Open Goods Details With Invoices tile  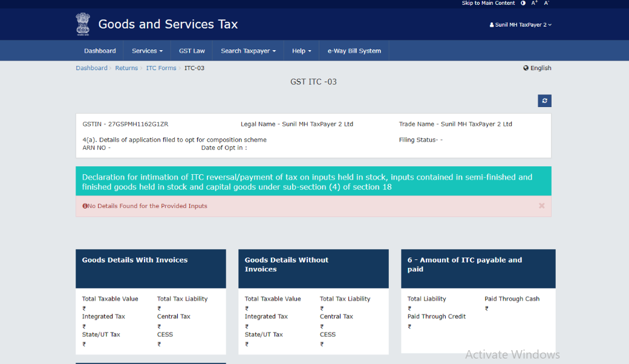coord(151,268)
